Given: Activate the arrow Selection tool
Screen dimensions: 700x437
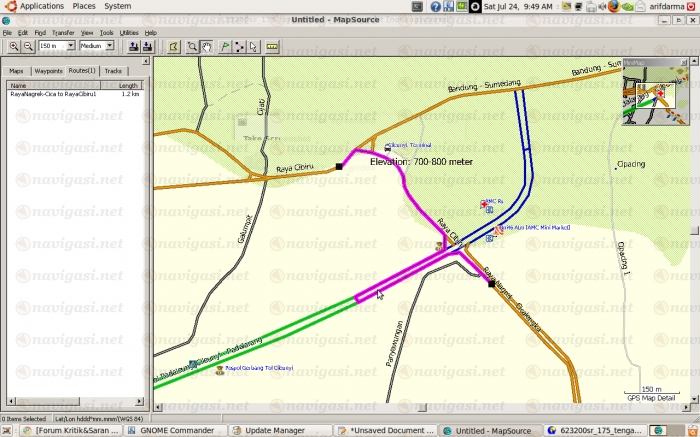Looking at the screenshot, I should click(254, 46).
